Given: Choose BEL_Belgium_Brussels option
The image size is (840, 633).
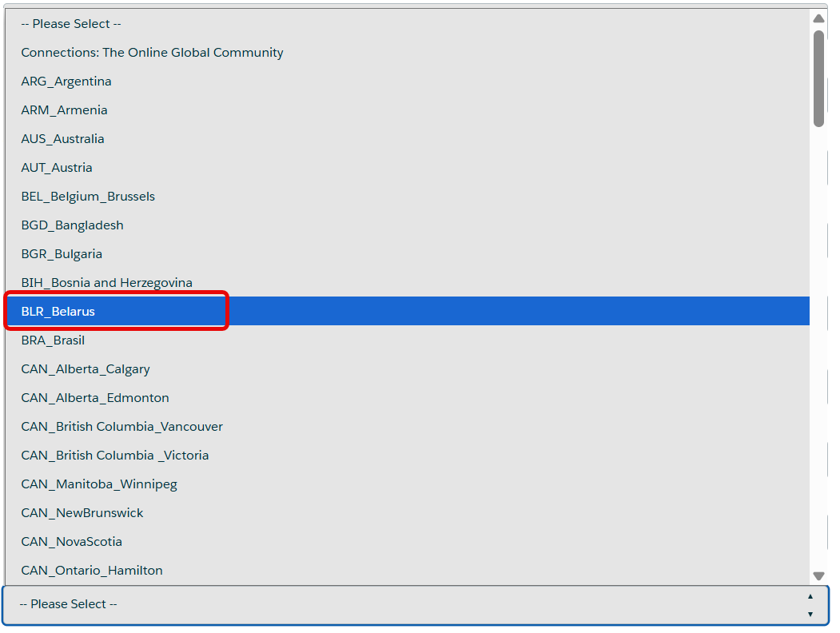Looking at the screenshot, I should coord(88,197).
